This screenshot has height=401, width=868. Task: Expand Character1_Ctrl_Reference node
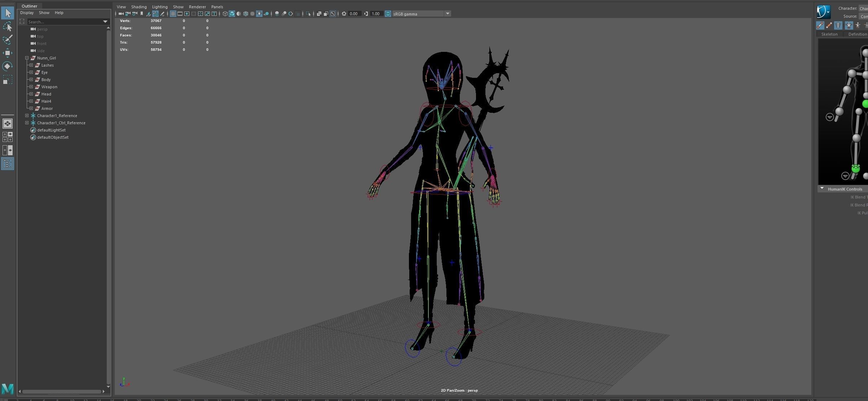(x=27, y=123)
